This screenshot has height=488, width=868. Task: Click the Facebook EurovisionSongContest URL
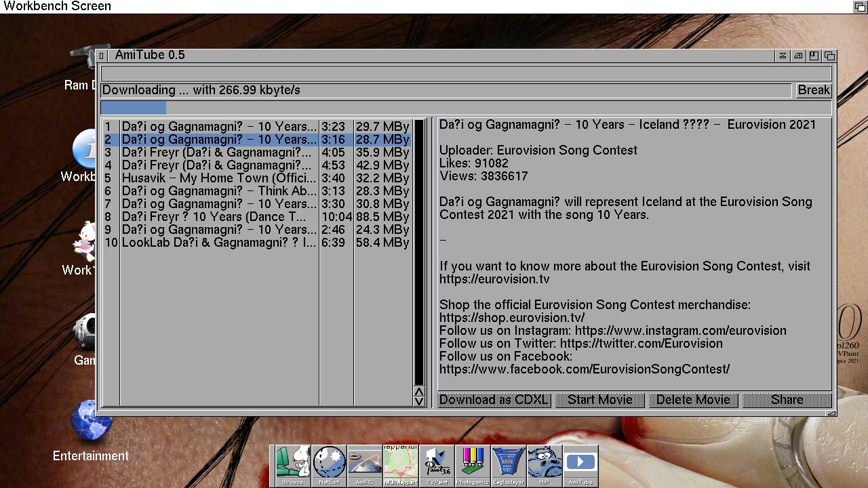point(585,369)
